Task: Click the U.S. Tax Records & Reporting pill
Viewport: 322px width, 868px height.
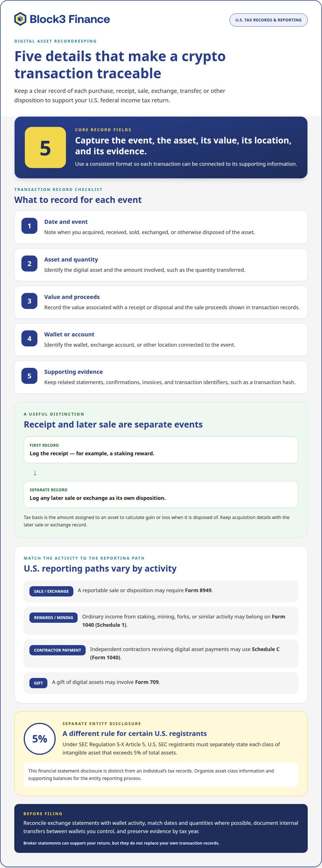Action: [x=268, y=20]
